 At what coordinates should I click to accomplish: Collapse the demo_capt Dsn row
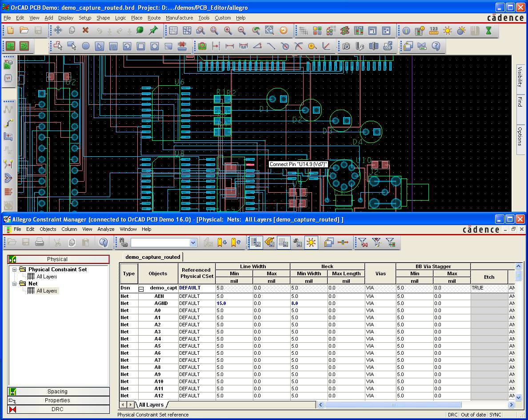coord(141,289)
